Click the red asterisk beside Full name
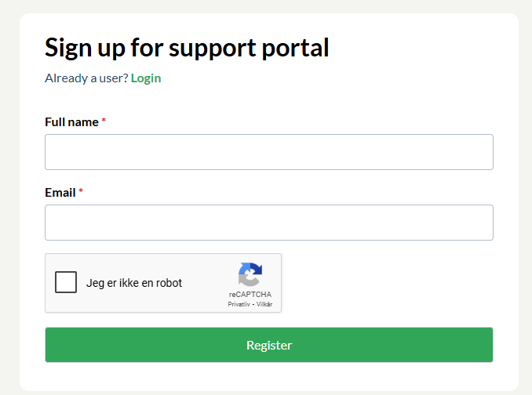Screen dimensions: 532x395 pyautogui.click(x=104, y=120)
